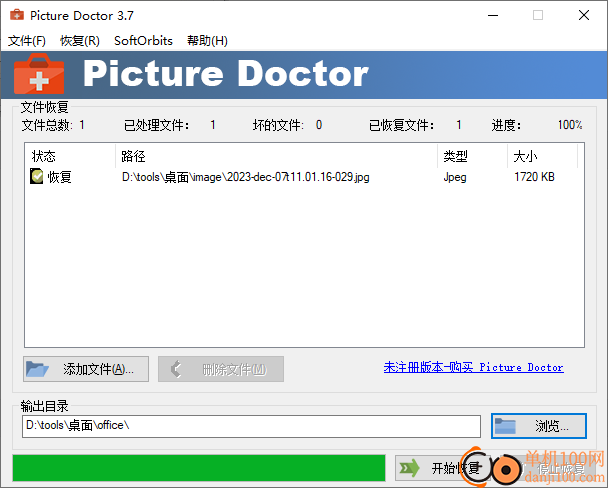Click the Picture Doctor first-aid kit logo
Image resolution: width=608 pixels, height=488 pixels.
tap(39, 74)
